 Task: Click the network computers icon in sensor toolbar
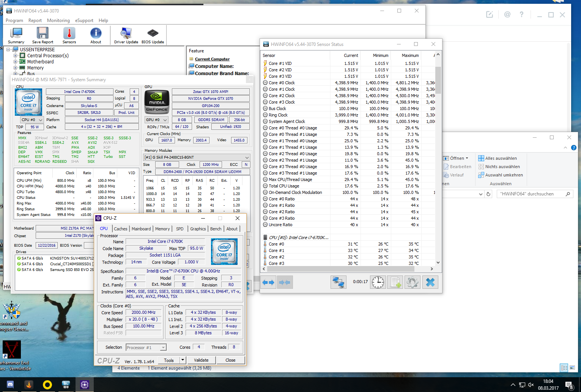click(x=338, y=282)
